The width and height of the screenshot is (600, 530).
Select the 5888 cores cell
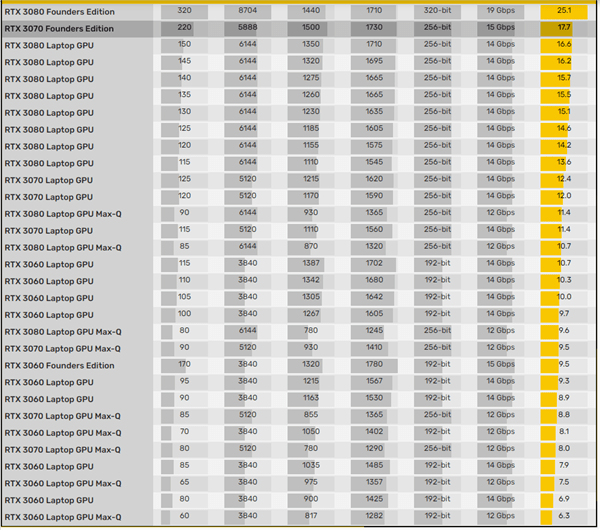[247, 29]
